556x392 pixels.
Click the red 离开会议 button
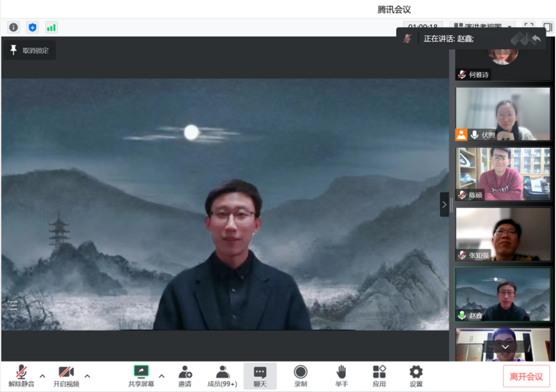coord(526,377)
